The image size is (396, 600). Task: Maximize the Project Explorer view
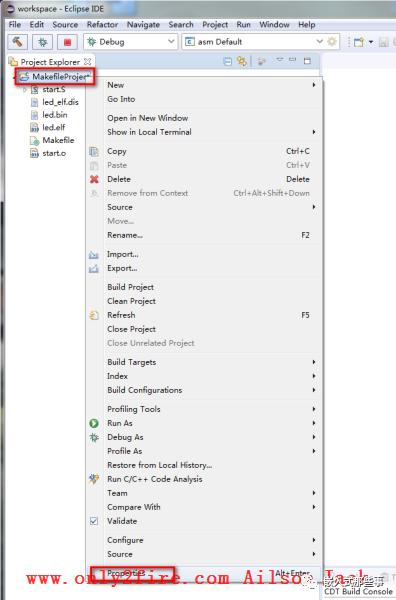click(x=307, y=61)
